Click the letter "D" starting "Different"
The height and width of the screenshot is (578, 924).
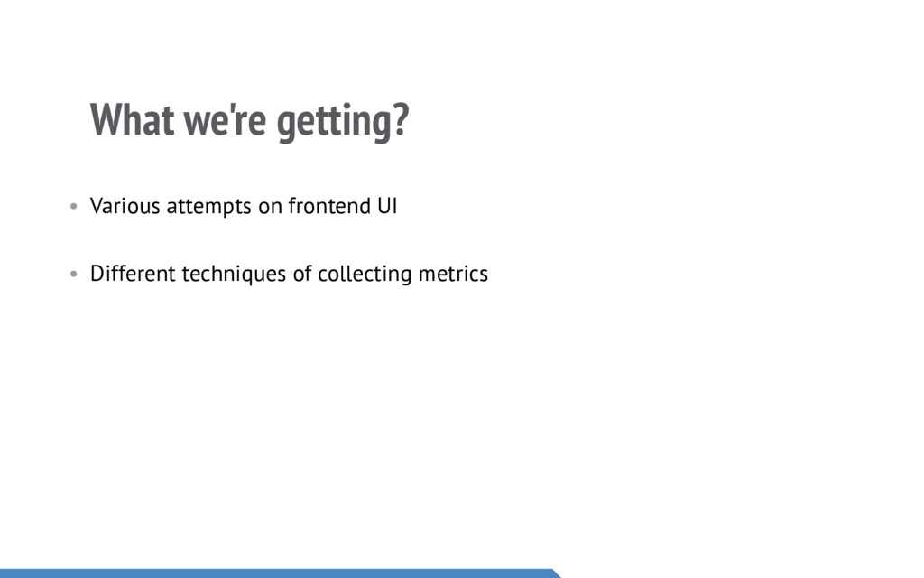pos(97,273)
